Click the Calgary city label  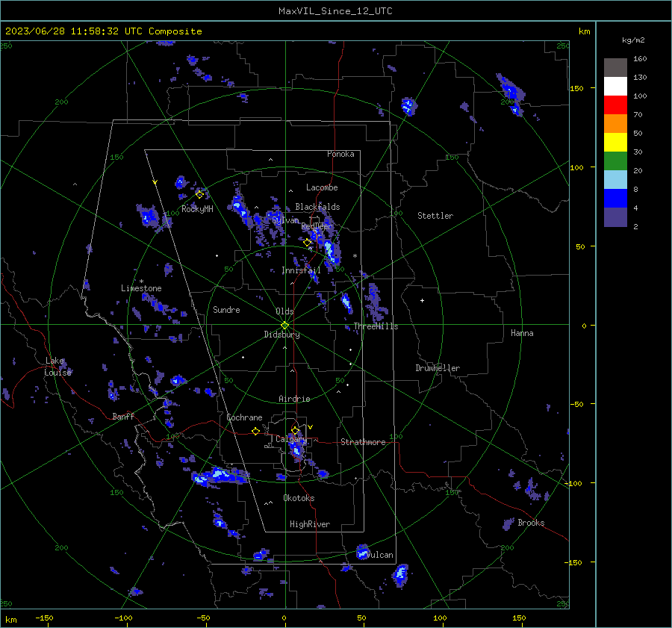pos(291,439)
